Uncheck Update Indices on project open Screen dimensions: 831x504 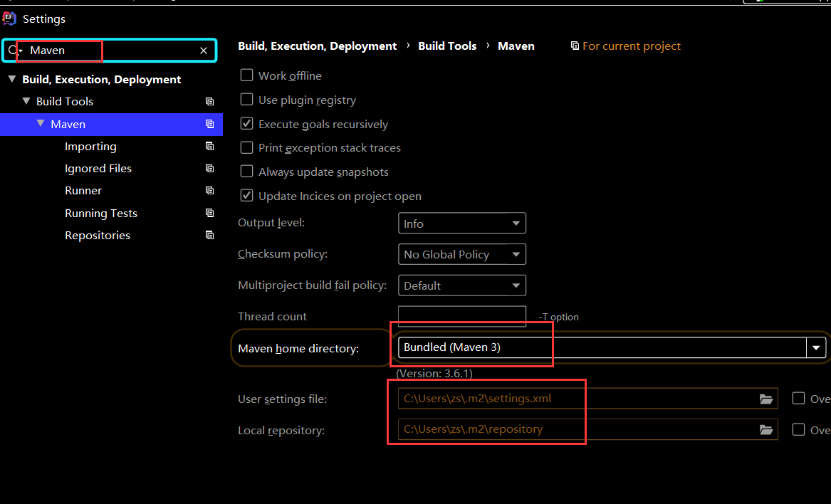[x=246, y=196]
